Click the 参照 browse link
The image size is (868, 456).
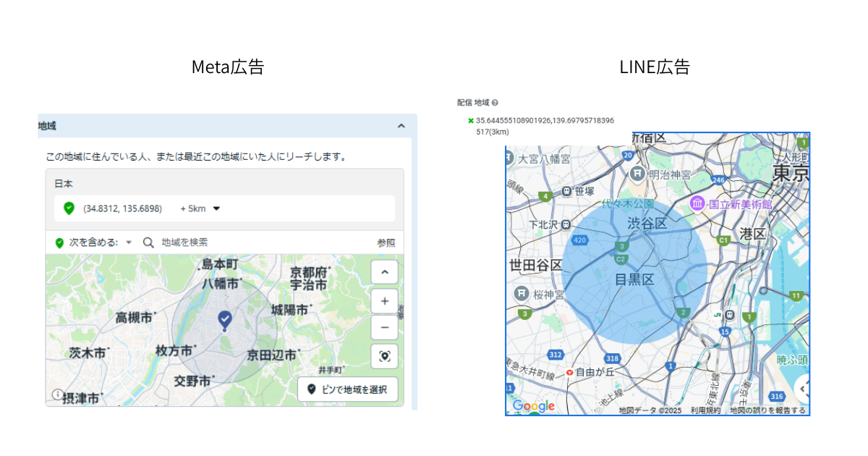click(x=386, y=242)
